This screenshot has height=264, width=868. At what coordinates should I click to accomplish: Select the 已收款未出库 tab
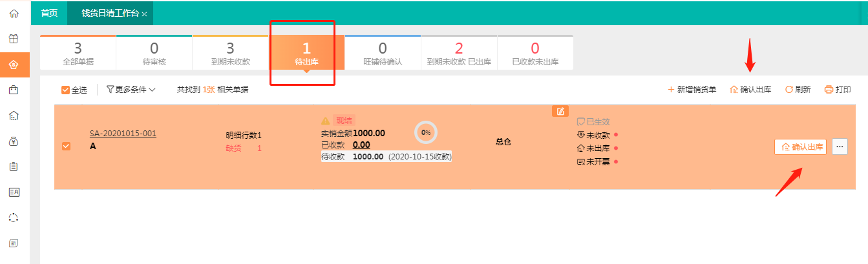[x=535, y=52]
